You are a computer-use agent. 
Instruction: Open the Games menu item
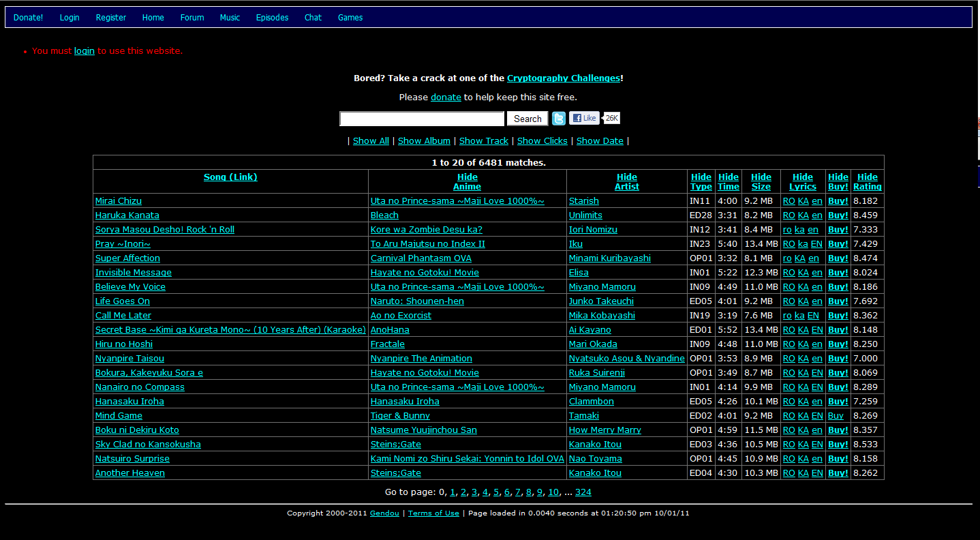[x=350, y=18]
